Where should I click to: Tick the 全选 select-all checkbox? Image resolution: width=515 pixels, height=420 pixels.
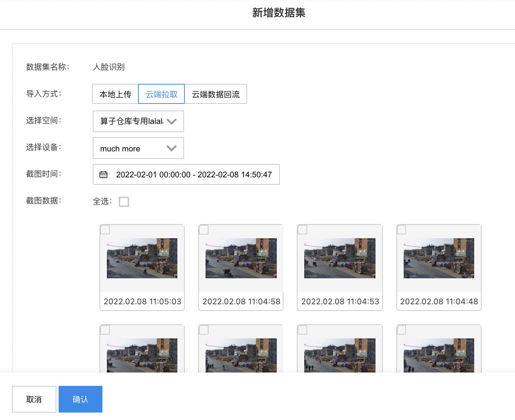[x=124, y=202]
